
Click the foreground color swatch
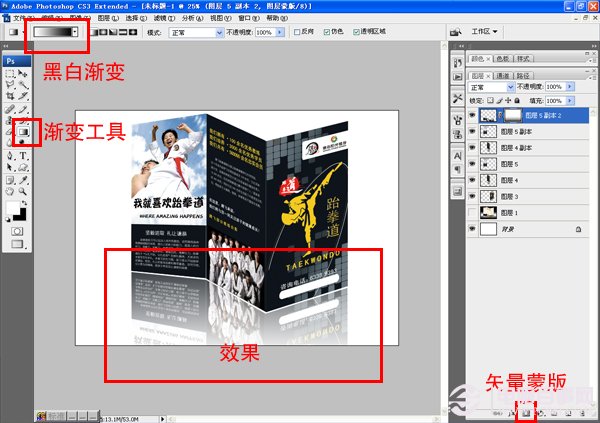pyautogui.click(x=12, y=208)
